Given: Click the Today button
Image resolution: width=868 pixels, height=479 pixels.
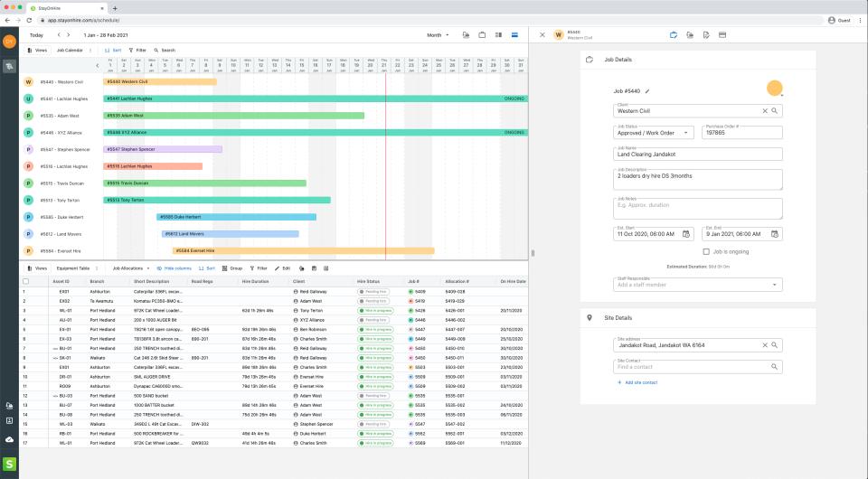Looking at the screenshot, I should 36,35.
